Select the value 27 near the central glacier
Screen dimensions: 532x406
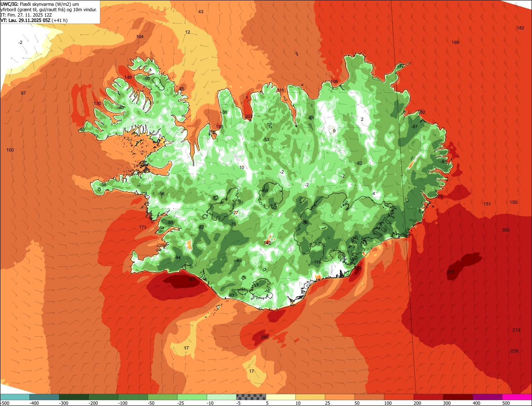click(x=236, y=213)
